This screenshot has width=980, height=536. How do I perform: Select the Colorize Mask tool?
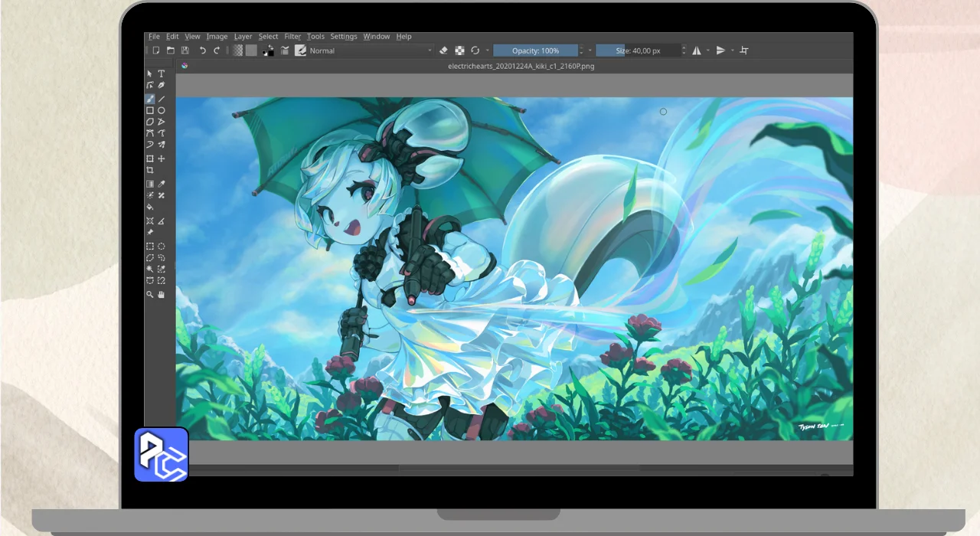(x=150, y=195)
